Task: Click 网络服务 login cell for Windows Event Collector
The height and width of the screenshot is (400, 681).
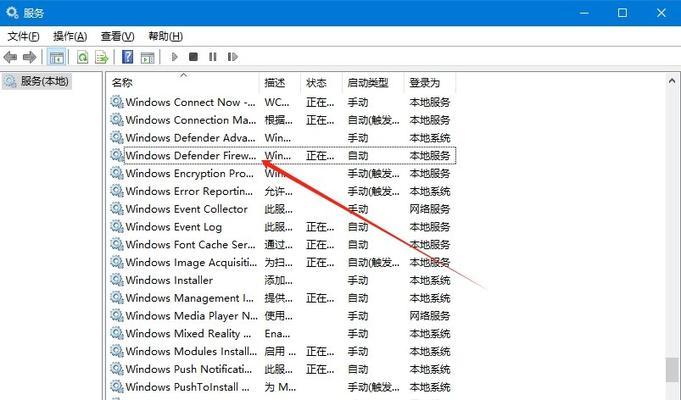Action: 430,209
